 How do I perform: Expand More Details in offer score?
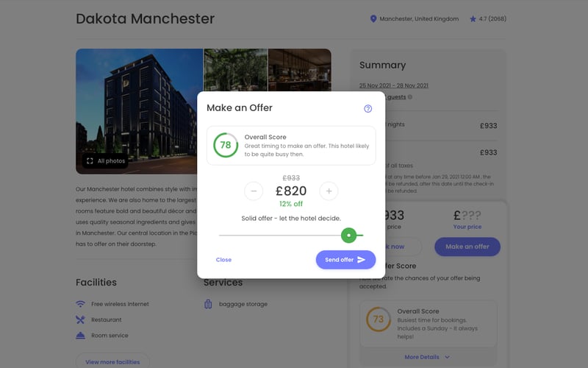(x=427, y=357)
